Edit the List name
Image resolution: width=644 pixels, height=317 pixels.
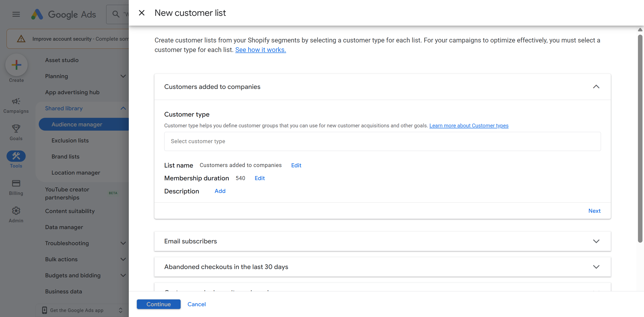(296, 165)
